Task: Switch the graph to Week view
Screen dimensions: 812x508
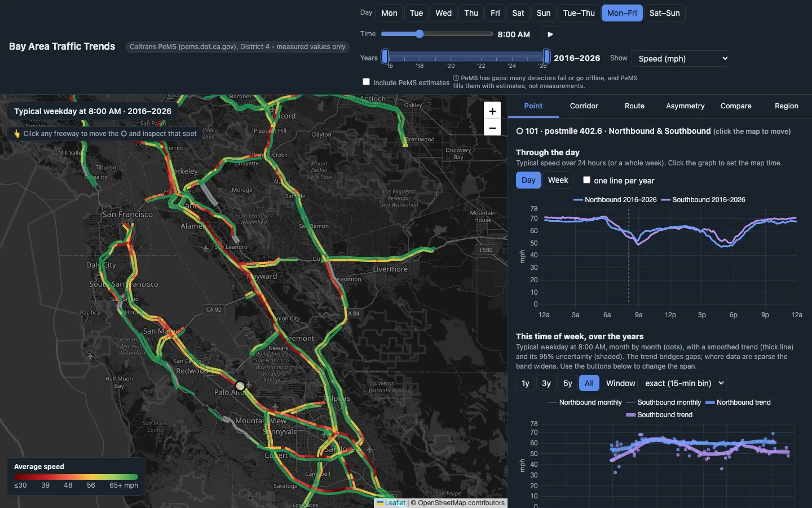Action: [558, 180]
